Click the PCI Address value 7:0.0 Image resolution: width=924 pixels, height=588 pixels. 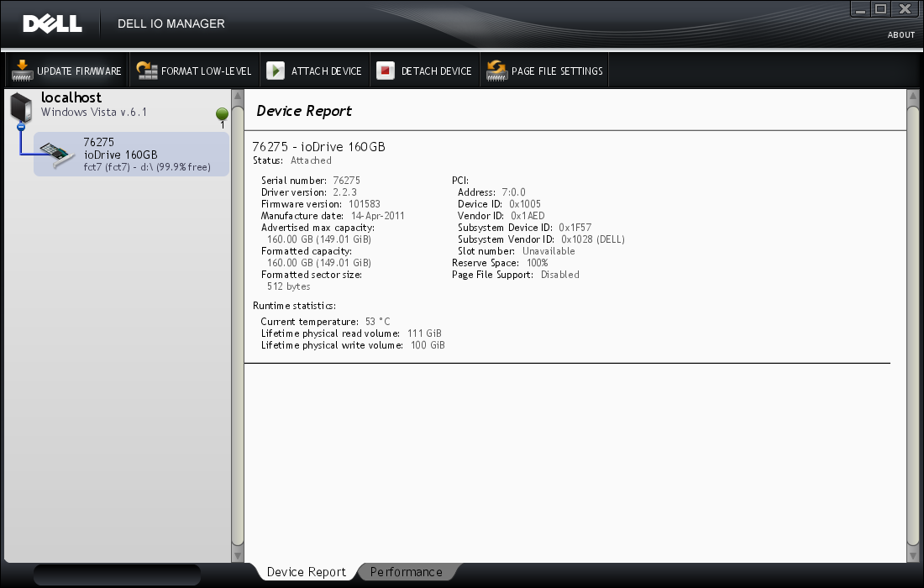[x=513, y=192]
